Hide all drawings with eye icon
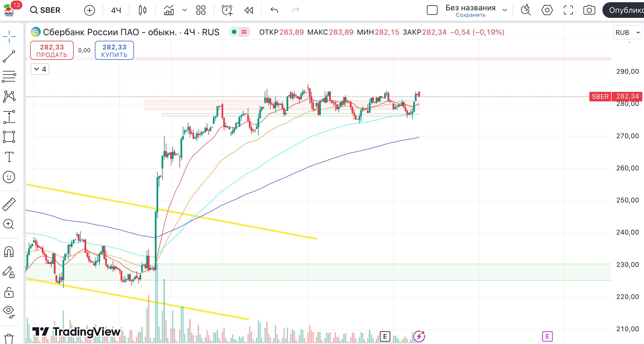Screen dimensions: 644x344 (9, 312)
